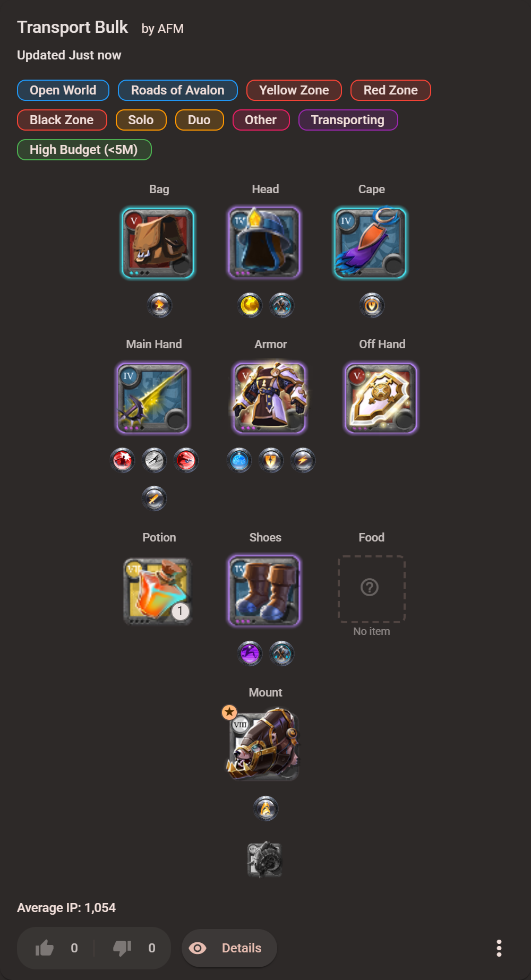Open the Potion item icon
This screenshot has width=531, height=980.
(158, 591)
